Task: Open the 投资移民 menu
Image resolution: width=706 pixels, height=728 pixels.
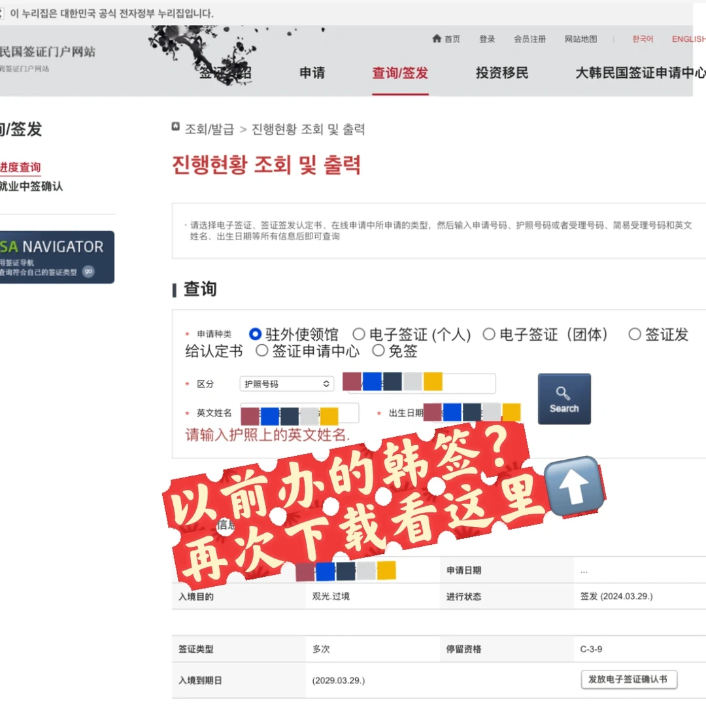Action: [x=501, y=73]
